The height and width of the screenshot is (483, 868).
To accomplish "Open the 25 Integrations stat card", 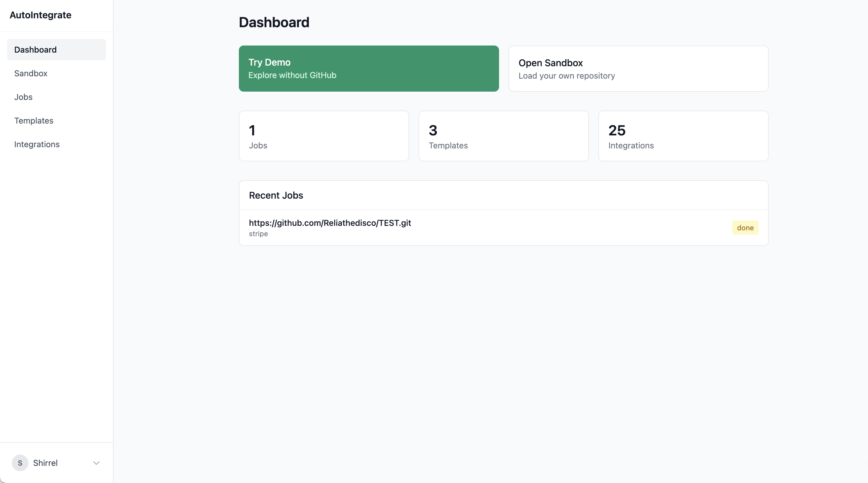I will tap(683, 136).
